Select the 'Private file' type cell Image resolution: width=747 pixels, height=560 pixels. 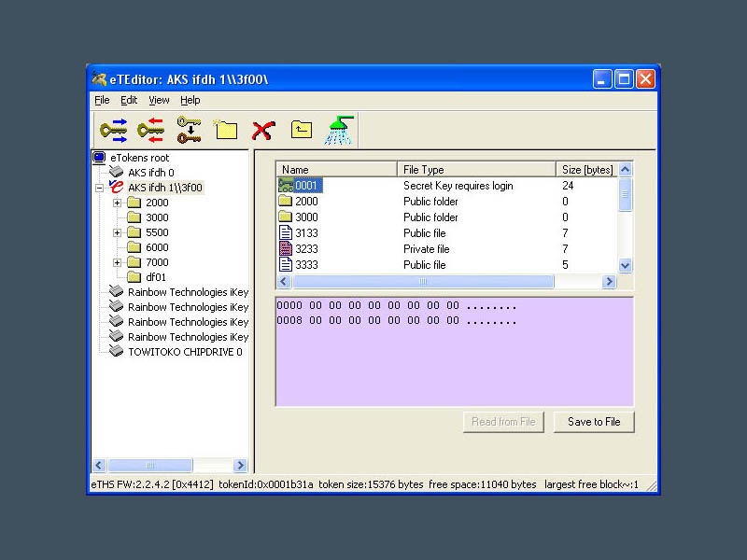(x=427, y=248)
